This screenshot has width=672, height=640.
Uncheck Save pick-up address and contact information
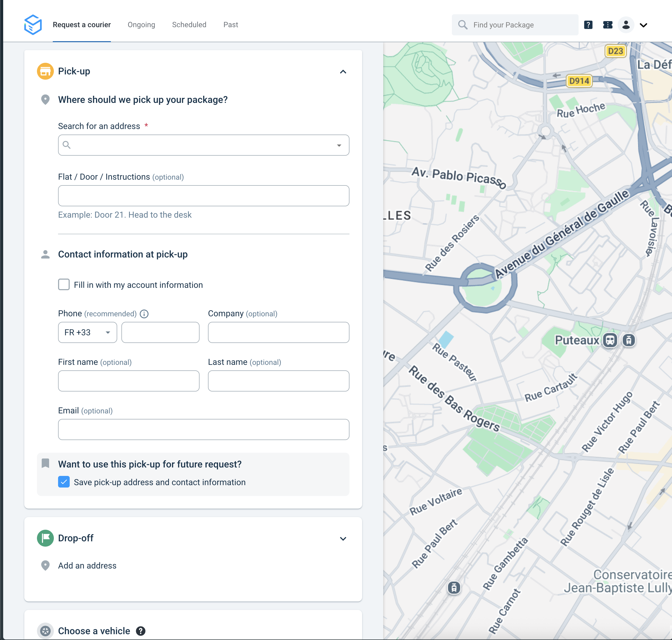point(64,482)
